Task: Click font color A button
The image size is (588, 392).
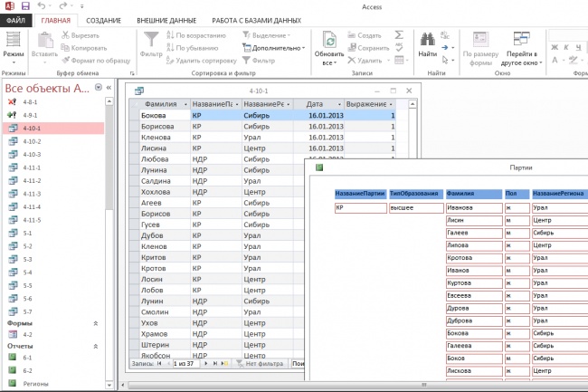Action: tap(555, 60)
